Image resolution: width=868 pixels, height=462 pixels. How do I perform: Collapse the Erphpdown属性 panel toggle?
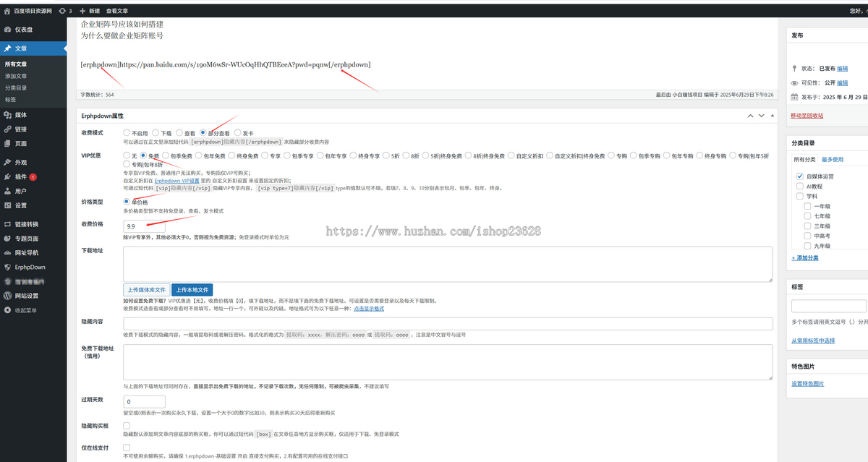coord(773,116)
